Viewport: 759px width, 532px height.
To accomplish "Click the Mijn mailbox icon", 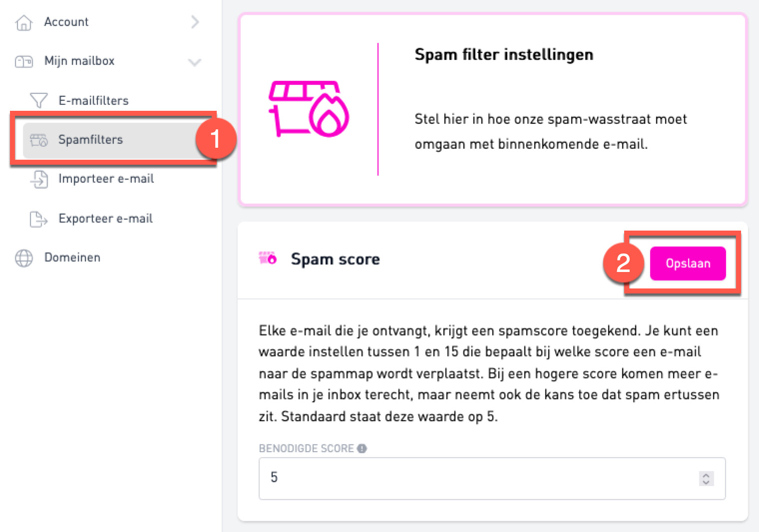I will 23,61.
